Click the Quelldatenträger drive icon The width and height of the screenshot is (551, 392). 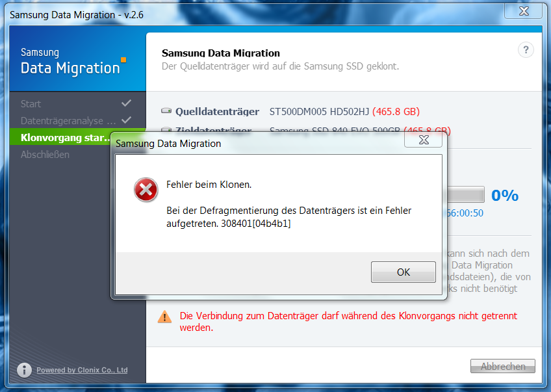point(166,111)
